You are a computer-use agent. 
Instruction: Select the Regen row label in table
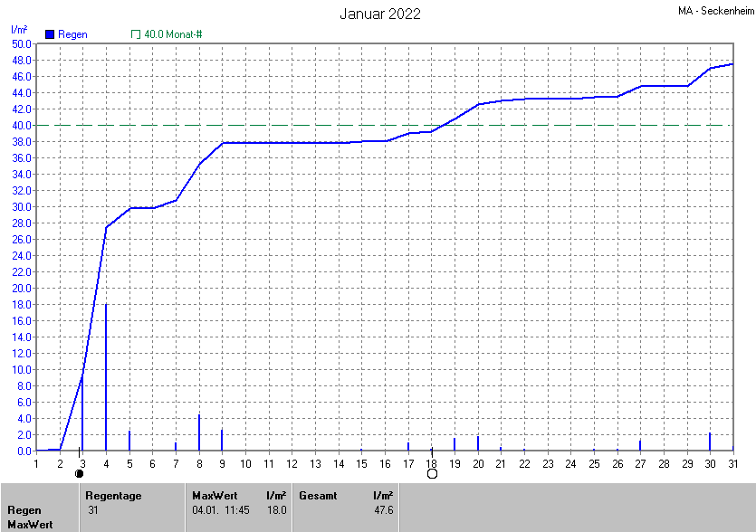24,510
